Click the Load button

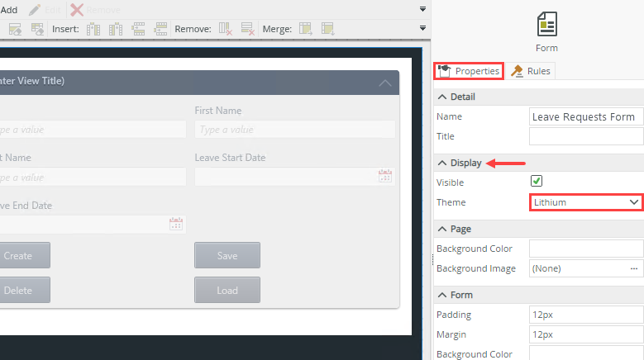point(227,291)
